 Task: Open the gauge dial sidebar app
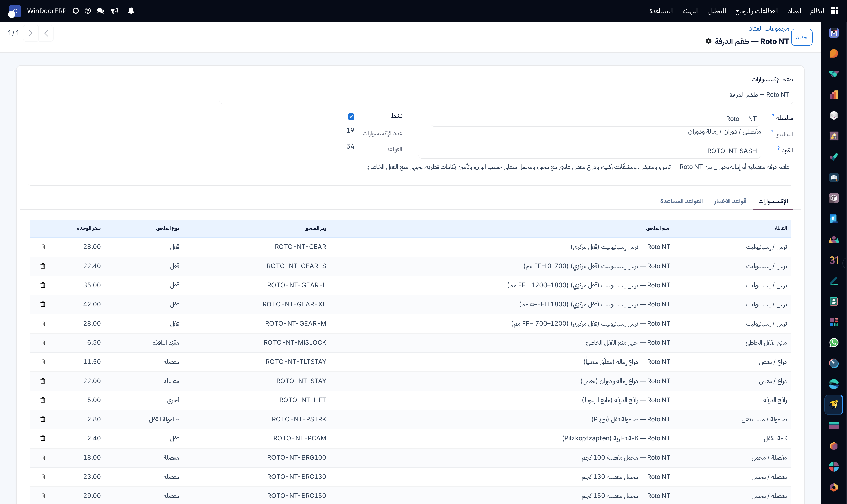(x=834, y=363)
